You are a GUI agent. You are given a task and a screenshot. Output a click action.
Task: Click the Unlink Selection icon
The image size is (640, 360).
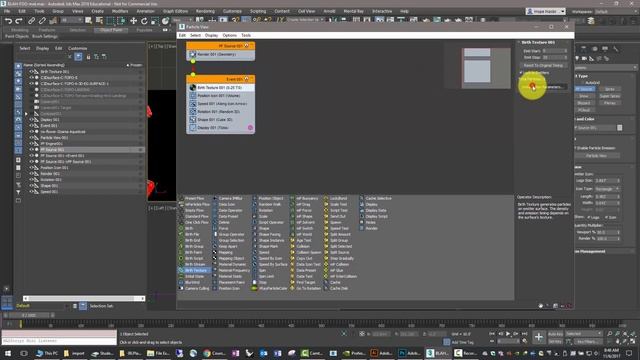(42, 21)
